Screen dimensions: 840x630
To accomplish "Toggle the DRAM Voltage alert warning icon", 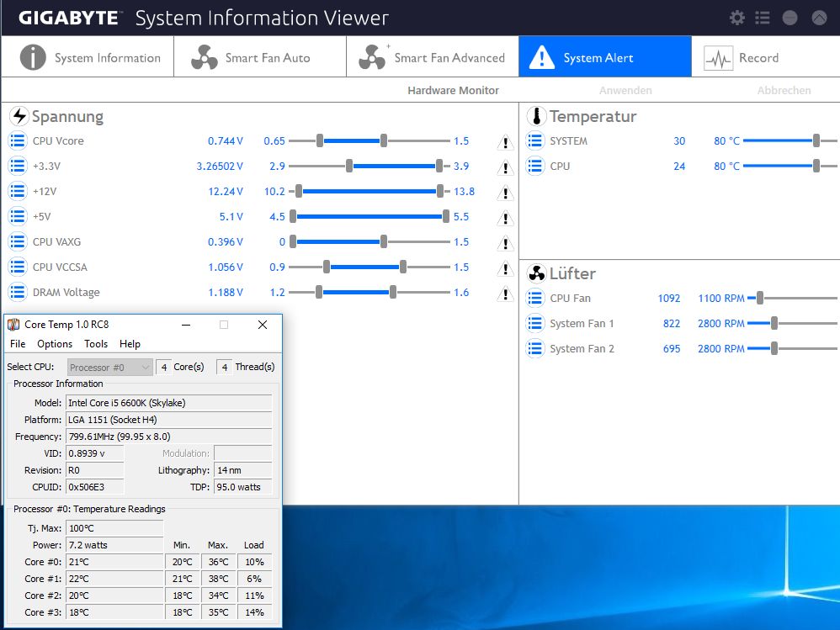I will point(505,294).
